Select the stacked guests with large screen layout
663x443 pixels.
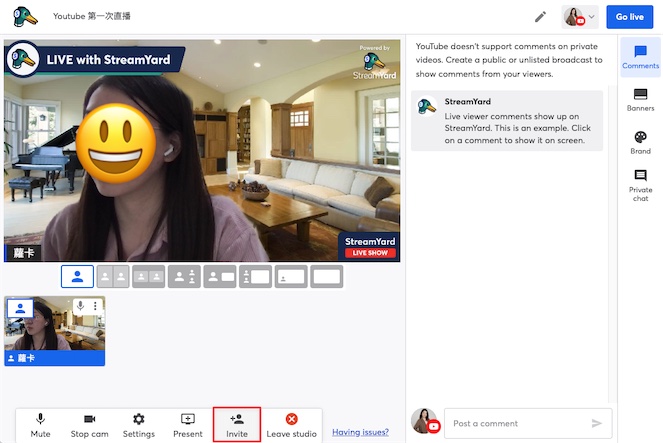point(255,277)
